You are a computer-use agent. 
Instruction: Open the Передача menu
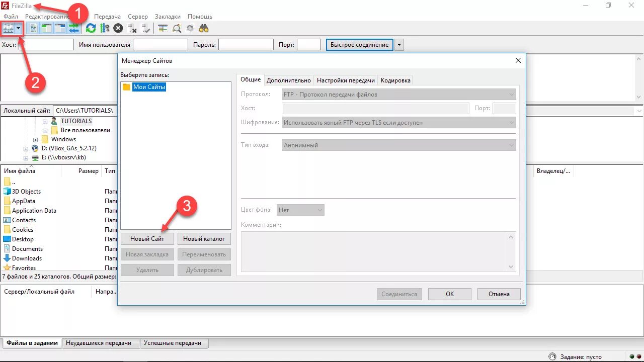(107, 17)
